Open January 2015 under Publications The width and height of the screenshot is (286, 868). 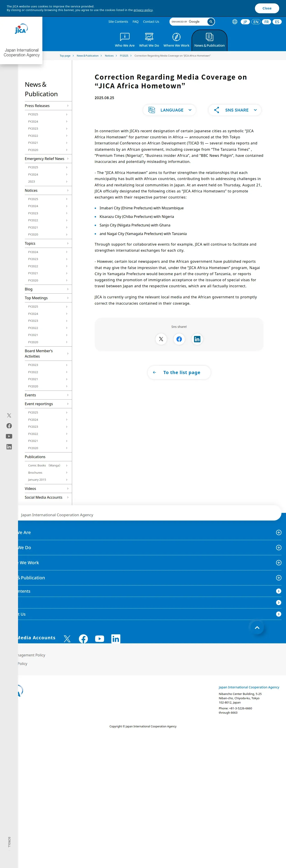tap(48, 480)
